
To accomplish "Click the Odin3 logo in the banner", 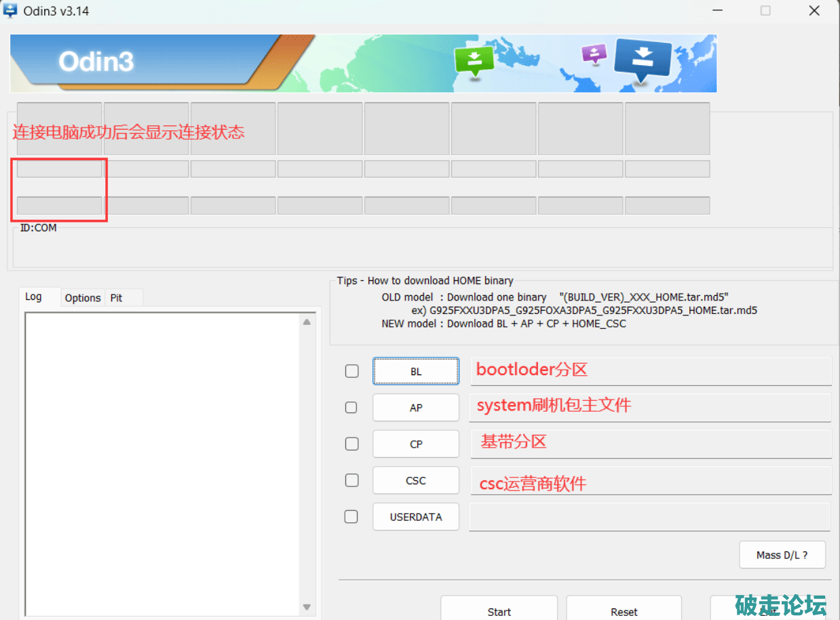I will pos(96,62).
